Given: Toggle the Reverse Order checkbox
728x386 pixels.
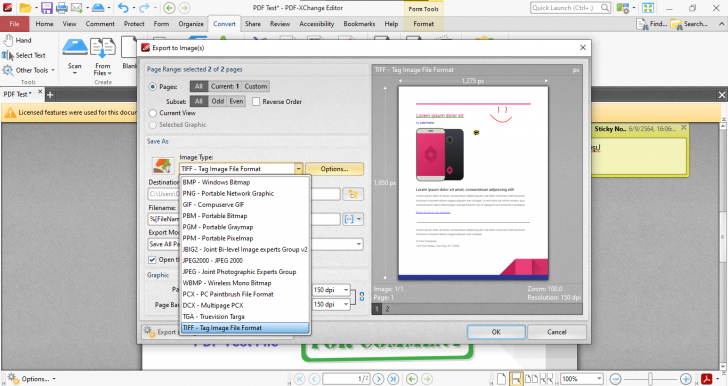Looking at the screenshot, I should 256,102.
